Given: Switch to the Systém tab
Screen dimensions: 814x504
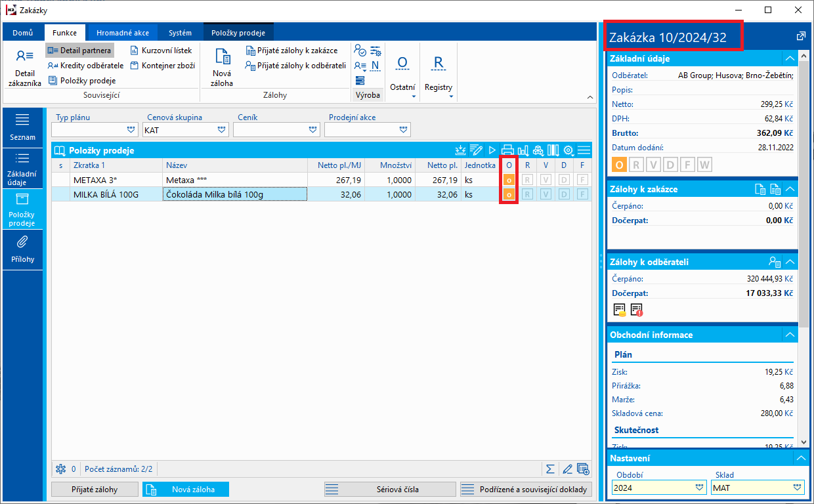Looking at the screenshot, I should point(180,32).
